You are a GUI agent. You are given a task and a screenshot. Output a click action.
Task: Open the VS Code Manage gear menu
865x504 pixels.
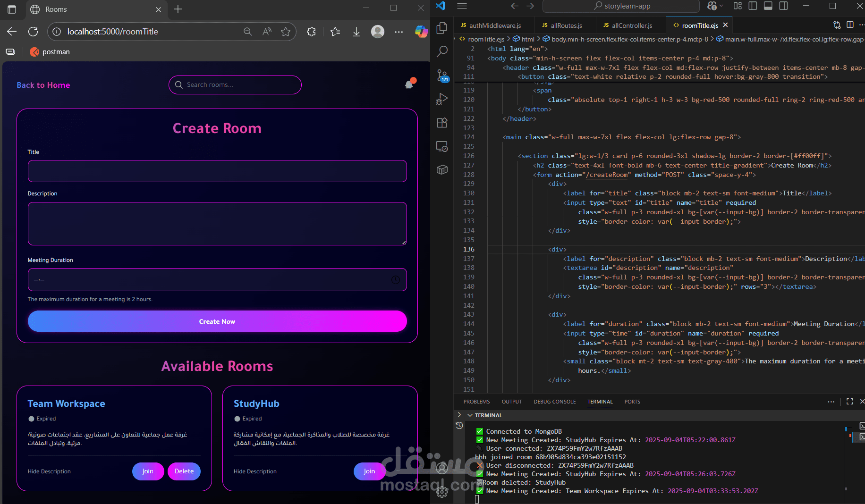pos(442,492)
